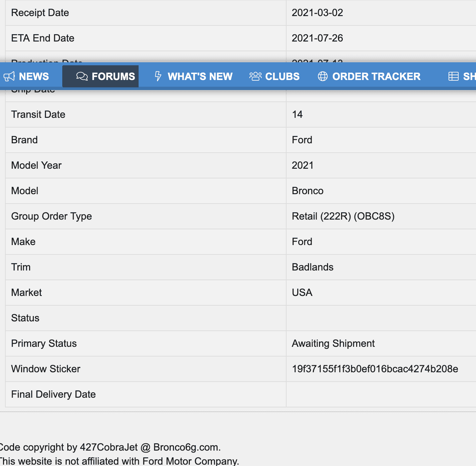Select Retail (222R) (OBC8S) value
The width and height of the screenshot is (476, 466).
[x=343, y=216]
